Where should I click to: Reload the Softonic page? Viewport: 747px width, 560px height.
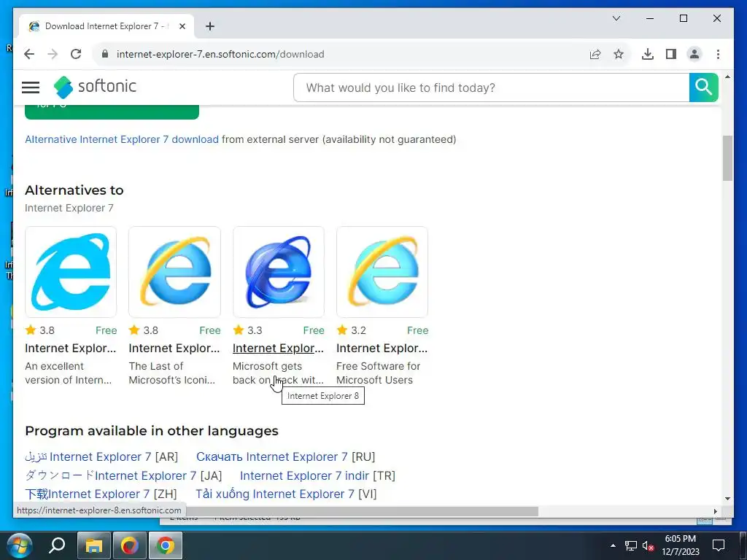76,54
